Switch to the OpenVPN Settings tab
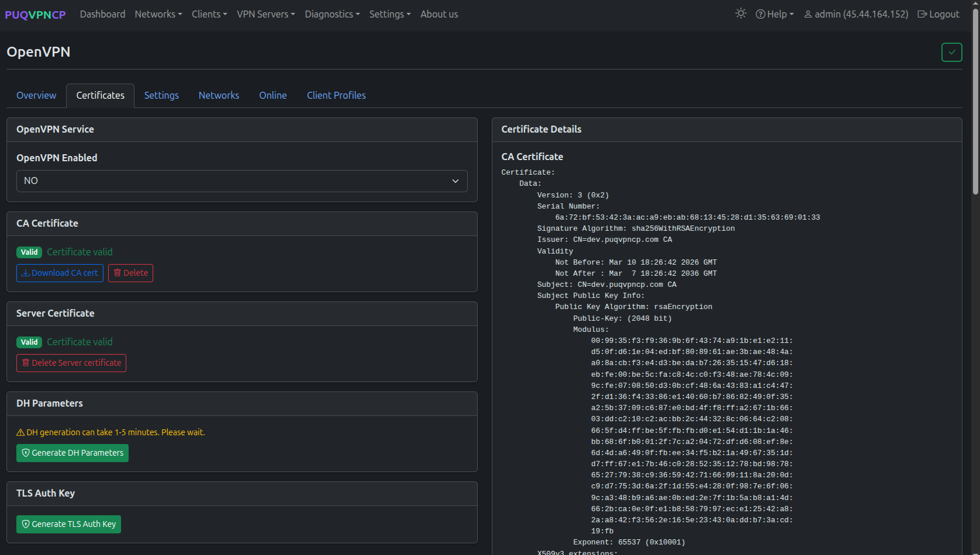 coord(161,95)
